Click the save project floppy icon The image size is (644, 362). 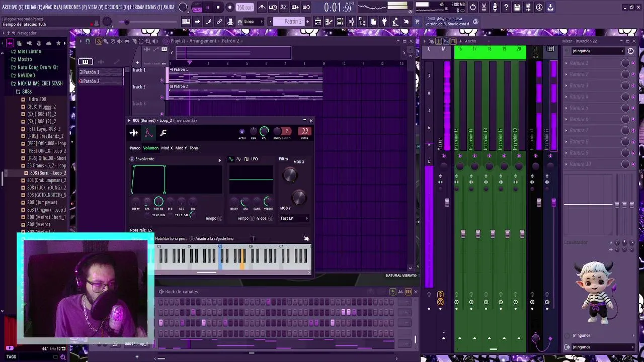(x=517, y=8)
